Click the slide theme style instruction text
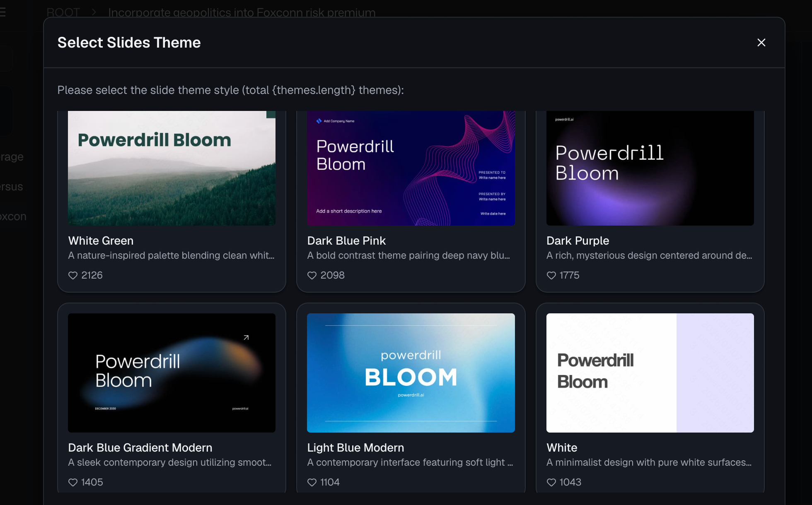The image size is (812, 505). click(230, 90)
